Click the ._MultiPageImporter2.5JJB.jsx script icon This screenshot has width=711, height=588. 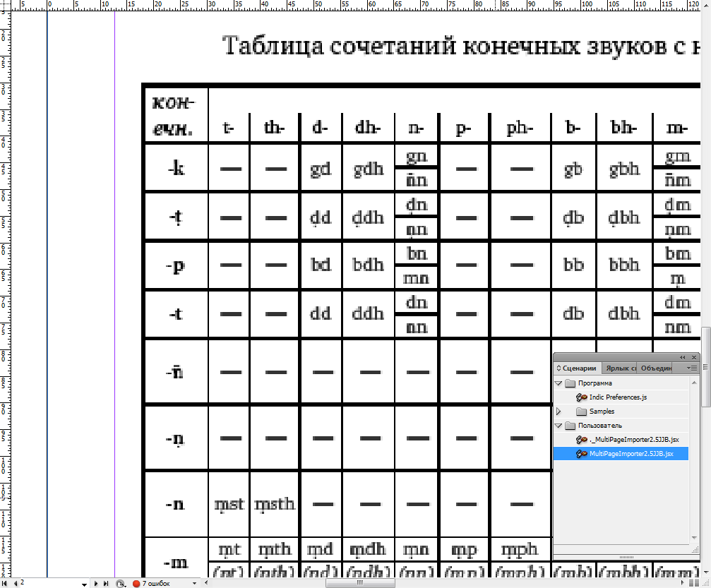click(581, 440)
